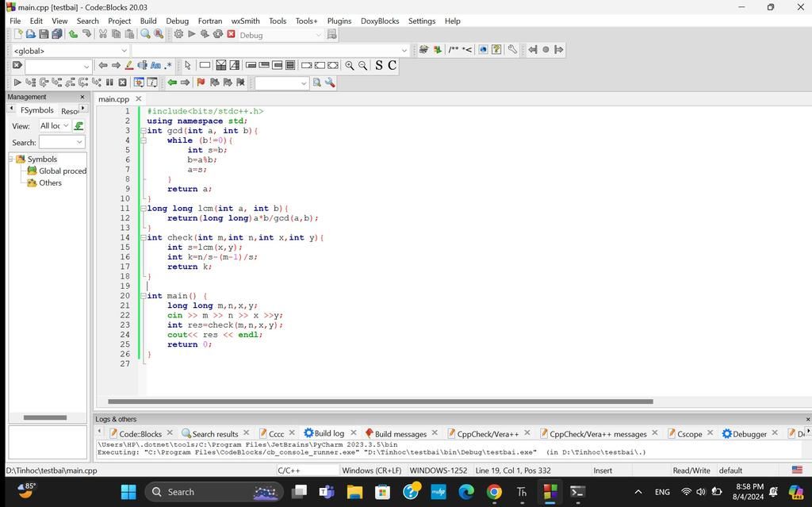Open the Debug menu
The width and height of the screenshot is (812, 507).
(x=177, y=21)
